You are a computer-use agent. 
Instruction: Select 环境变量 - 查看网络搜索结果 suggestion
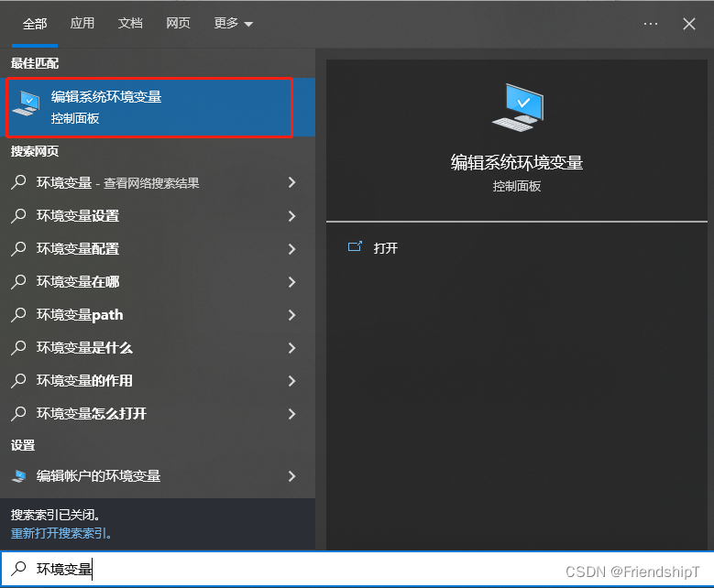pyautogui.click(x=158, y=183)
